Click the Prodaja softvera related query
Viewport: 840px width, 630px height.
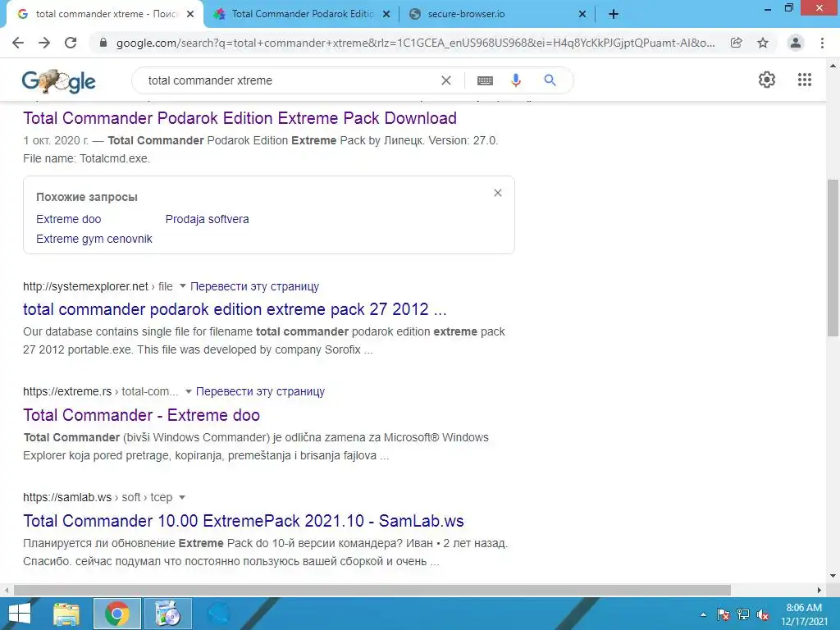coord(208,219)
